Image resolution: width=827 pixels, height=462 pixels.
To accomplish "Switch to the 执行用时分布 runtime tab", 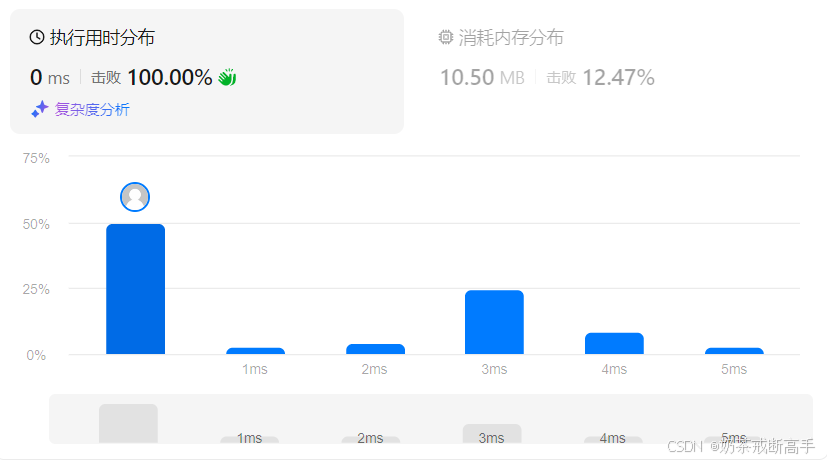I will (x=207, y=71).
